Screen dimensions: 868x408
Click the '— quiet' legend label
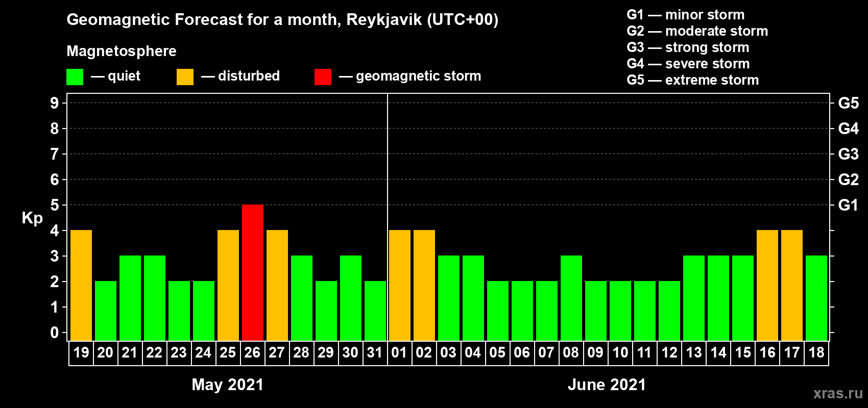click(x=115, y=76)
